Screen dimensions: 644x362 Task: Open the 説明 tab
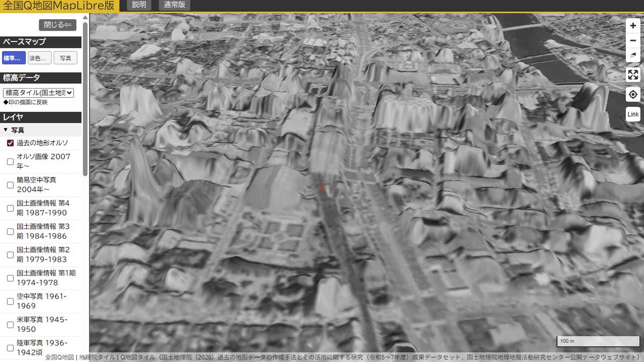pyautogui.click(x=139, y=5)
